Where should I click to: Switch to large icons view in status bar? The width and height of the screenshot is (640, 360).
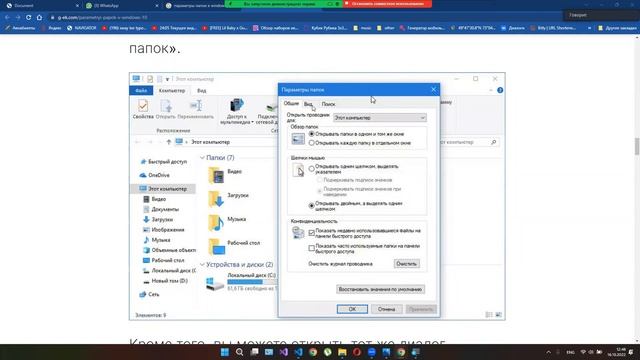coord(498,315)
